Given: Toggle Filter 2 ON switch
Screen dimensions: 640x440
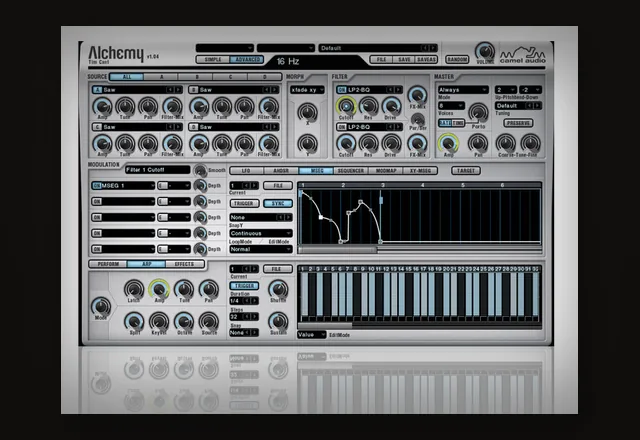Looking at the screenshot, I should [x=342, y=127].
